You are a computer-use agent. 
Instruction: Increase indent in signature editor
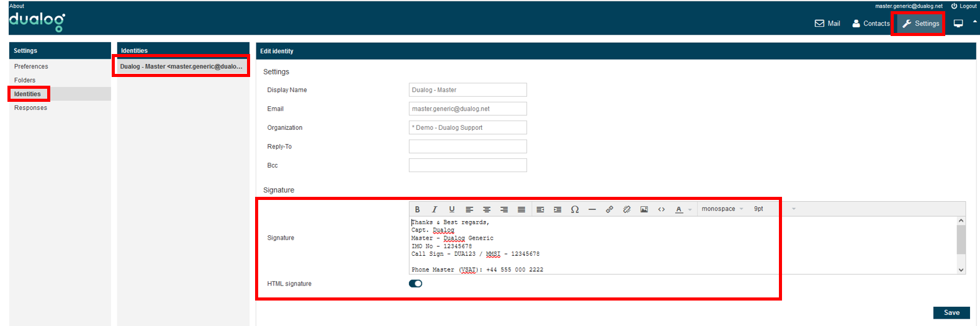557,209
